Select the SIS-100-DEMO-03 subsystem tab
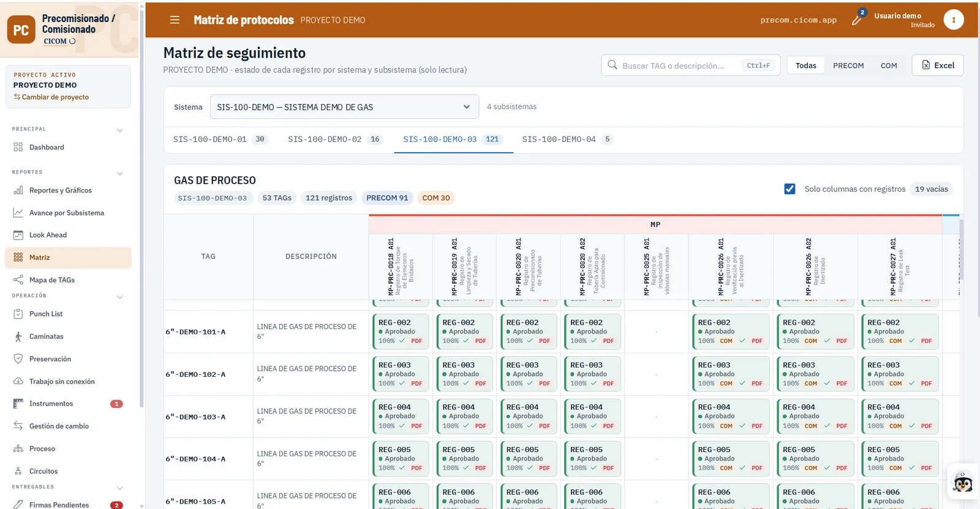The height and width of the screenshot is (509, 980). pyautogui.click(x=453, y=140)
